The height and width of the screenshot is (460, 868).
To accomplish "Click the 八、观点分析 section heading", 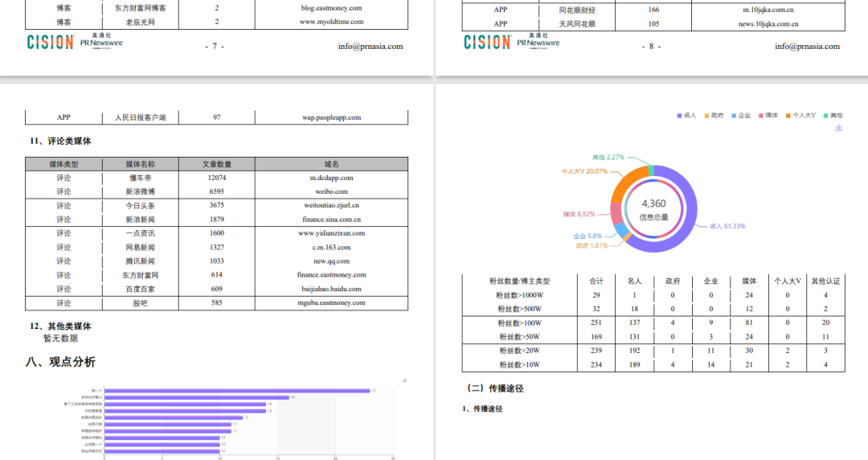I will coord(61,362).
